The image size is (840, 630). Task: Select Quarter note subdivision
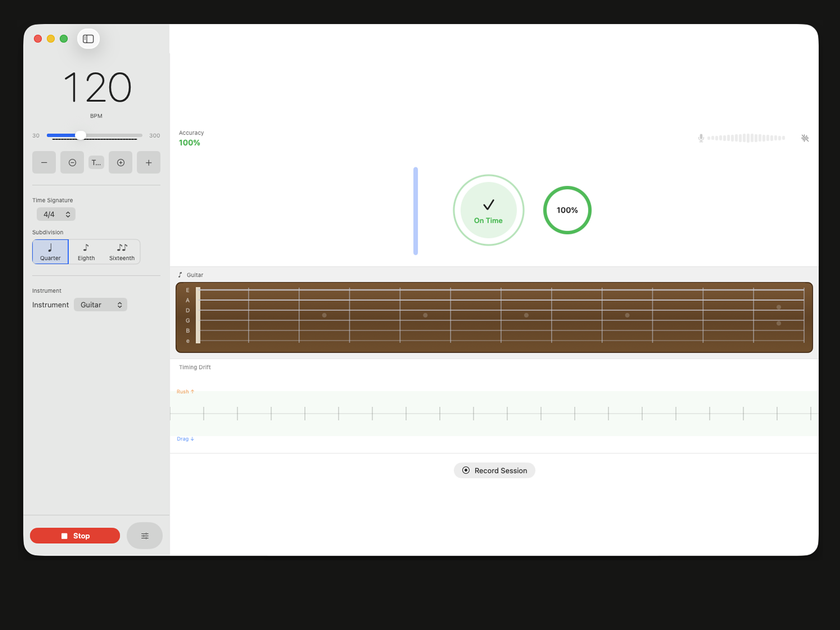coord(50,251)
